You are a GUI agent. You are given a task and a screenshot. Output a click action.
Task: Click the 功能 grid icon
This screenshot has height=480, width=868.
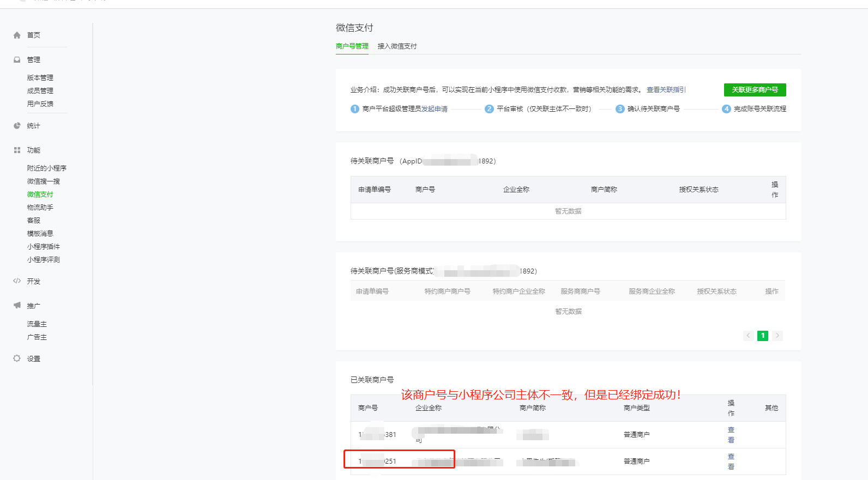click(x=17, y=150)
